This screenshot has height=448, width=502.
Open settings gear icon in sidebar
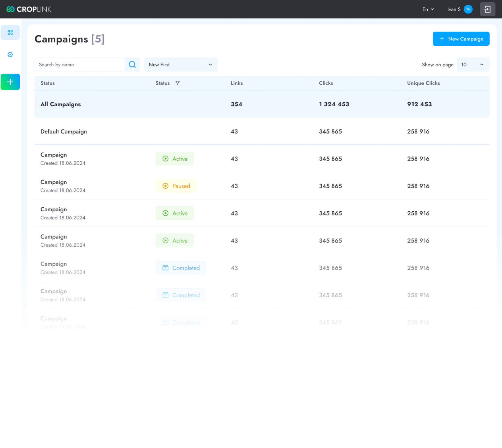pyautogui.click(x=10, y=55)
